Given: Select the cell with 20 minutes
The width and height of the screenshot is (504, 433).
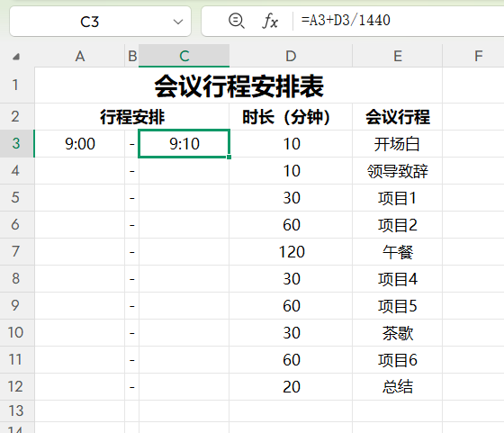Looking at the screenshot, I should [291, 387].
